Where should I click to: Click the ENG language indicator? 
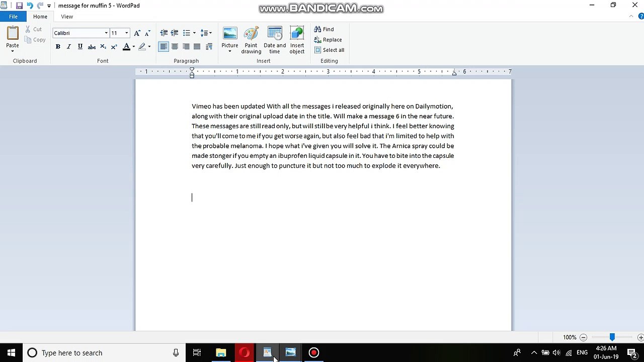point(582,352)
